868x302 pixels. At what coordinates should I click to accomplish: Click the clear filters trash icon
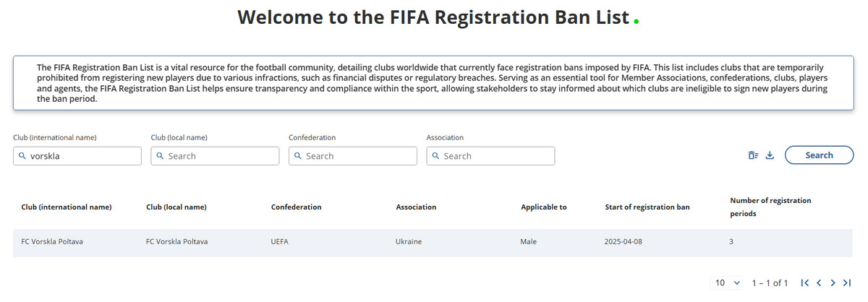[753, 155]
